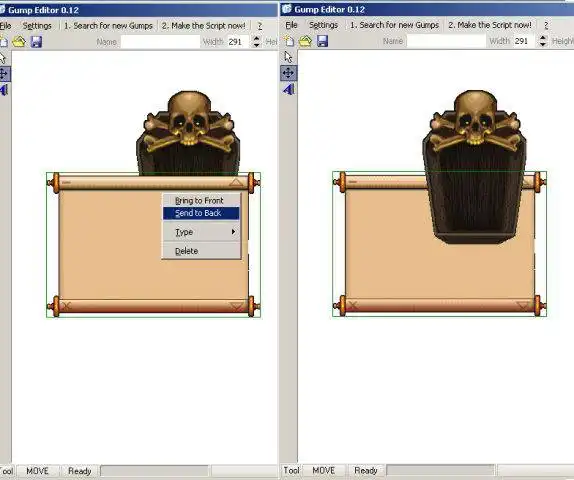This screenshot has width=574, height=480.
Task: Click 'Search for new Gumps' in left window
Action: [x=108, y=26]
